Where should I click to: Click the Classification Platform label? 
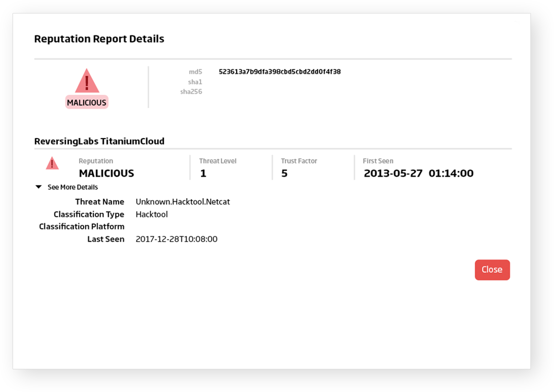coord(82,227)
